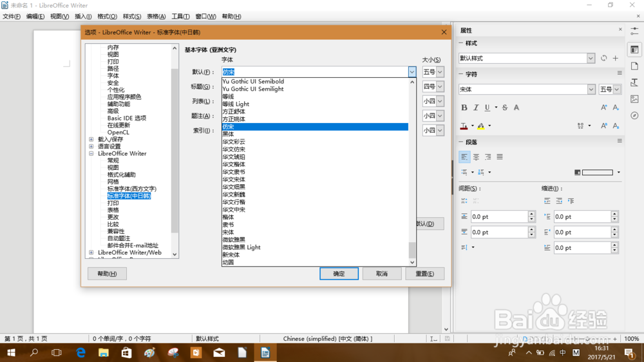
Task: Click the new style plus icon
Action: [615, 59]
